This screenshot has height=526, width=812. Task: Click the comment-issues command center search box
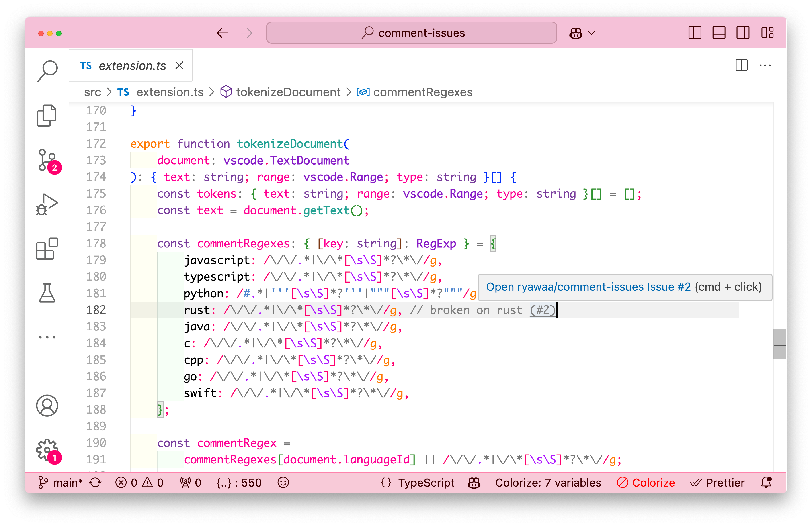click(411, 33)
